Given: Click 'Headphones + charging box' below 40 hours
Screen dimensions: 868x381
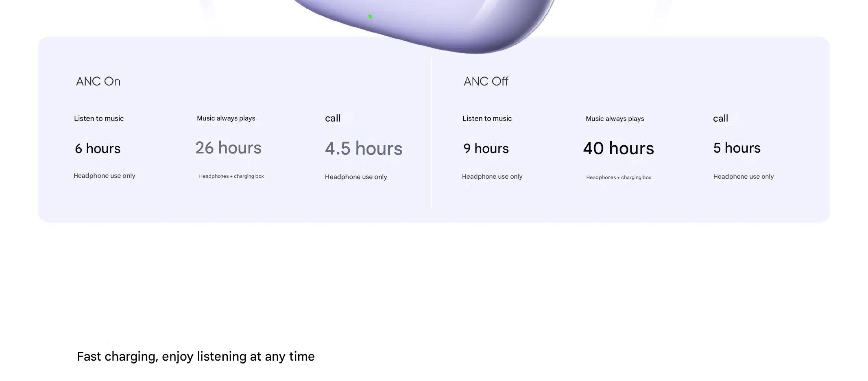Looking at the screenshot, I should [x=618, y=177].
